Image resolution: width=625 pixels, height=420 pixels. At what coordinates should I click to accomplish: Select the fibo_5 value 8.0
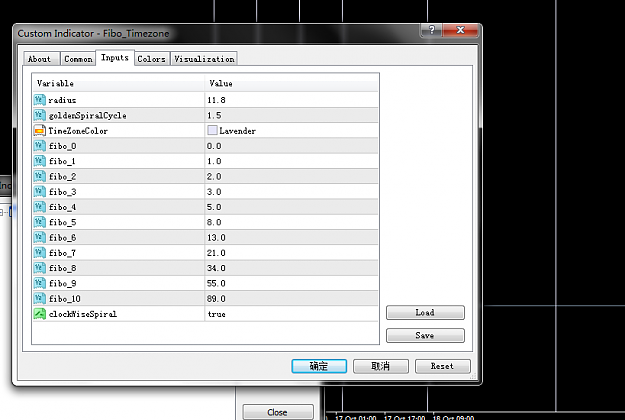[x=214, y=222]
